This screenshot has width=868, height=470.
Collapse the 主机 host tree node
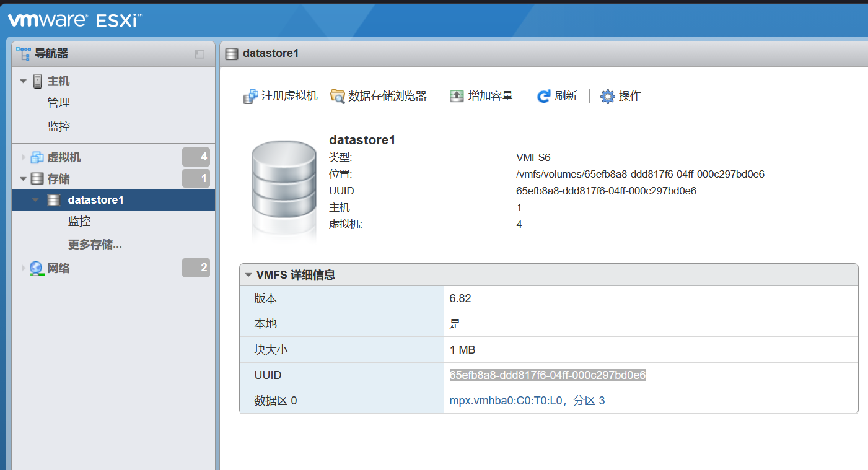(24, 81)
